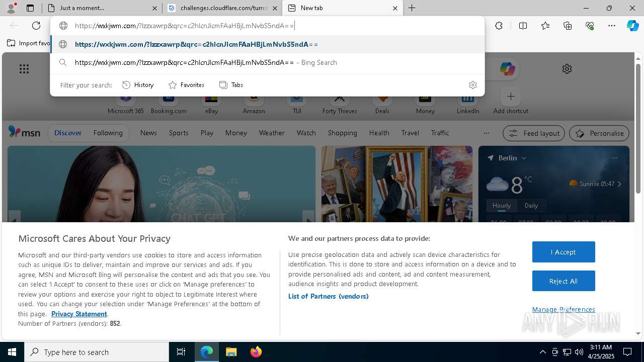Open new tab with plus button

point(412,8)
